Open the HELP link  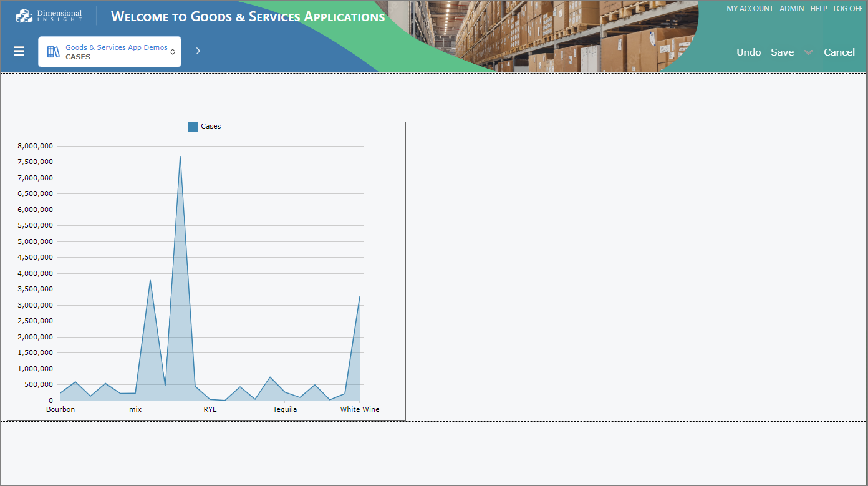tap(818, 9)
